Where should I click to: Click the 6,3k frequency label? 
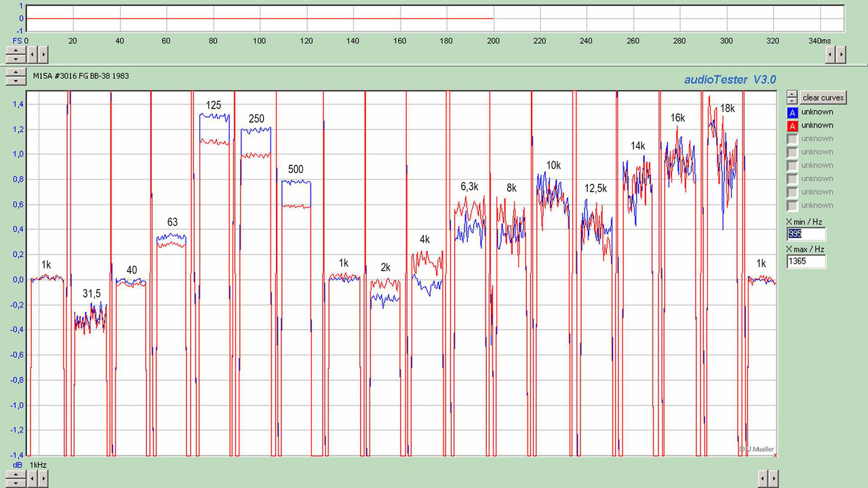click(x=469, y=186)
